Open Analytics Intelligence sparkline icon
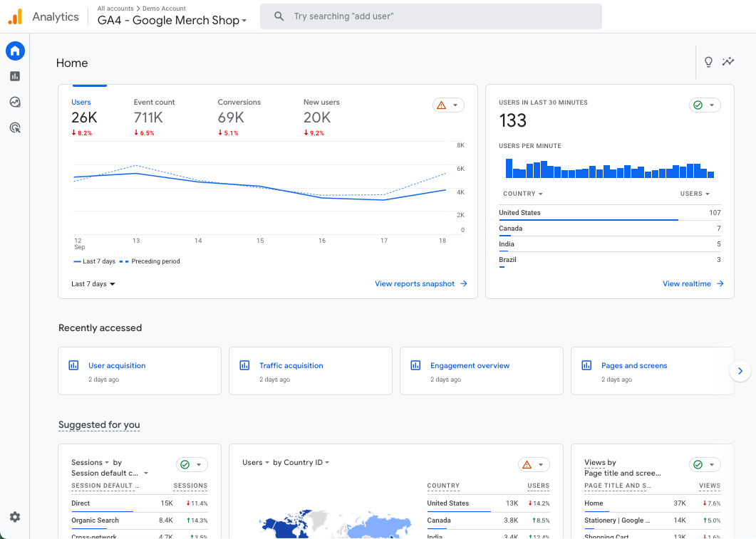 point(728,61)
